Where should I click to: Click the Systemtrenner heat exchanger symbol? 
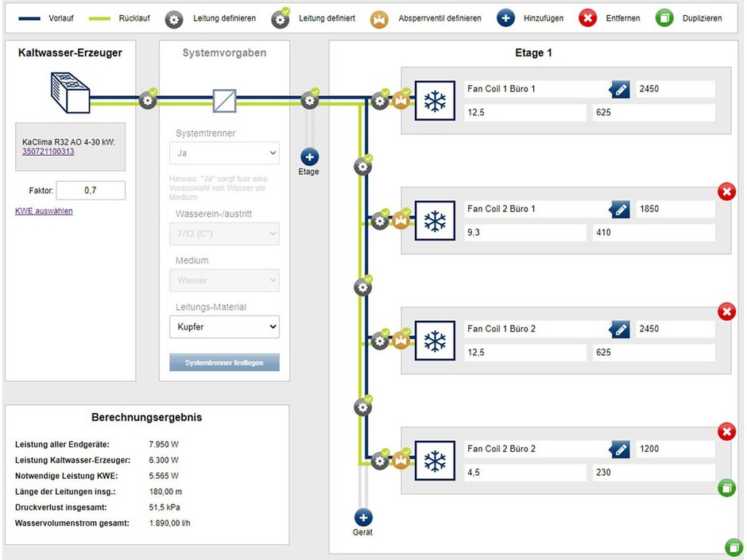[224, 101]
